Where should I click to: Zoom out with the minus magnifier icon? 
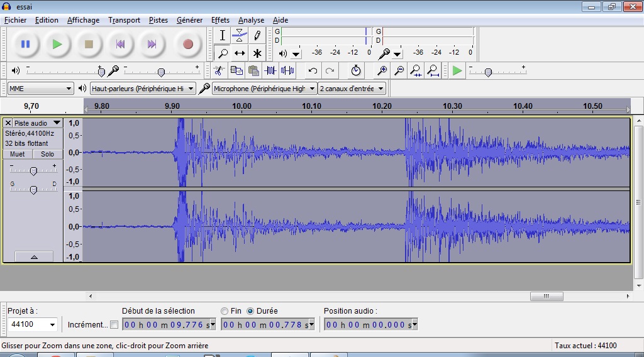pyautogui.click(x=399, y=70)
